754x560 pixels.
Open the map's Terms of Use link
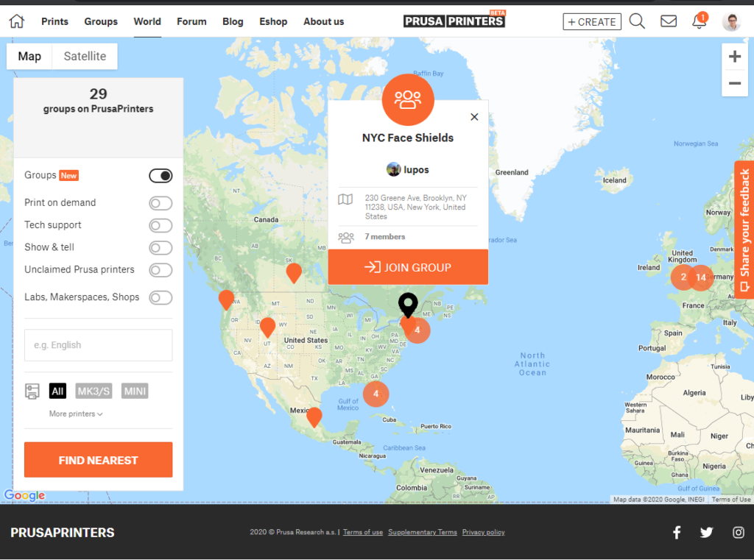click(731, 500)
